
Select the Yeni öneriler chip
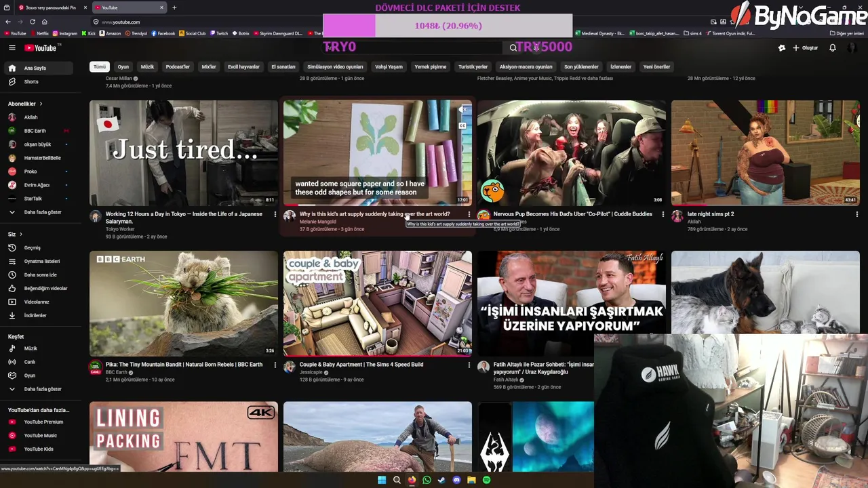[x=656, y=67]
